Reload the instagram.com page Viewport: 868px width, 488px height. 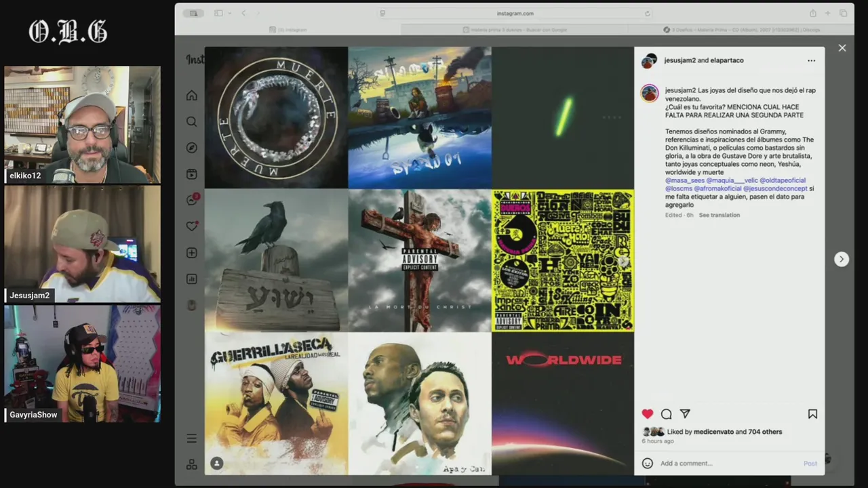coord(648,14)
